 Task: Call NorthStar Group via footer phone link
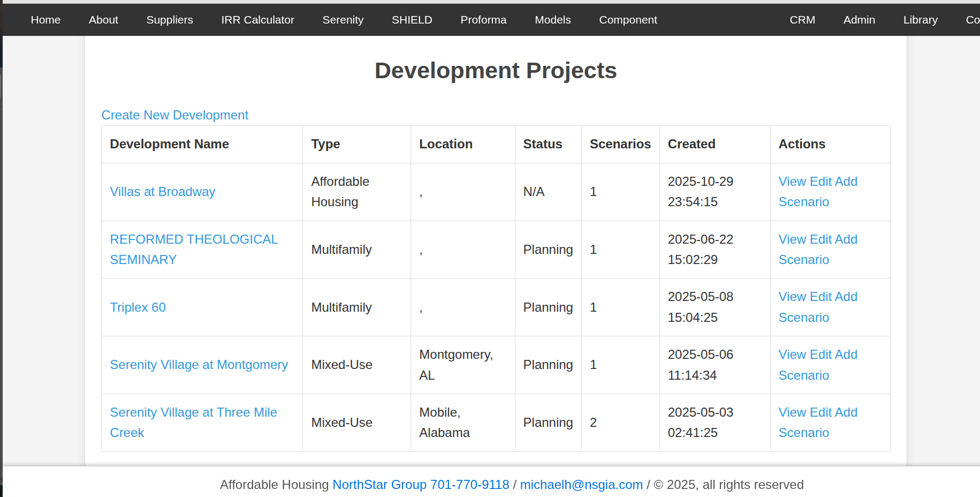tap(421, 485)
